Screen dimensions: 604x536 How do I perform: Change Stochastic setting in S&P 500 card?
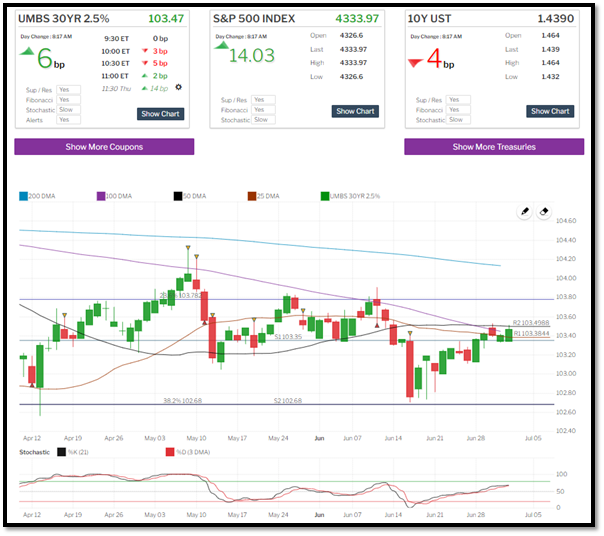pyautogui.click(x=263, y=120)
